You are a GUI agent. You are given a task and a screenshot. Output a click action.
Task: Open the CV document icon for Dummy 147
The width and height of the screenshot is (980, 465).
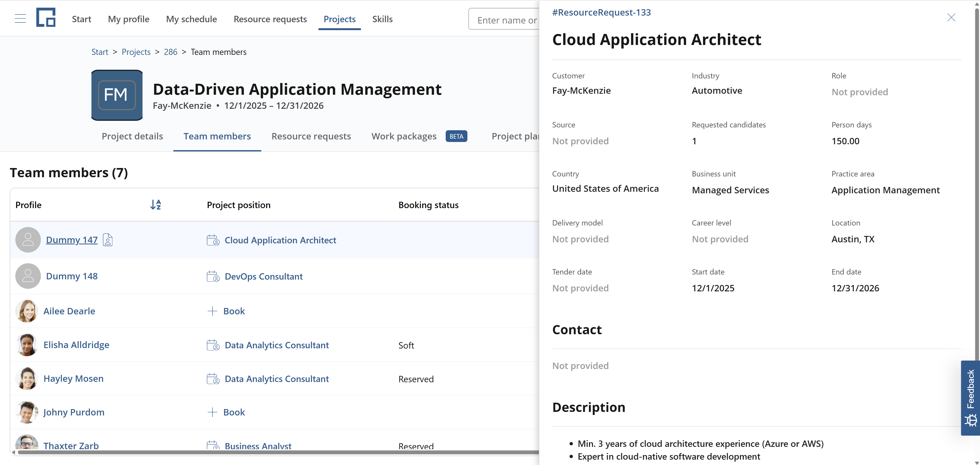108,240
